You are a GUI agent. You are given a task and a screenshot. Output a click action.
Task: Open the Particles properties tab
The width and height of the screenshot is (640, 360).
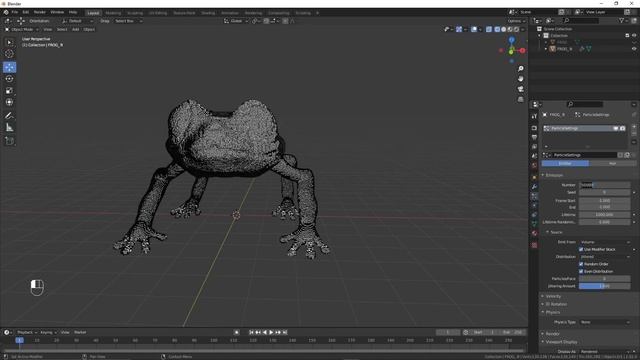pos(534,196)
